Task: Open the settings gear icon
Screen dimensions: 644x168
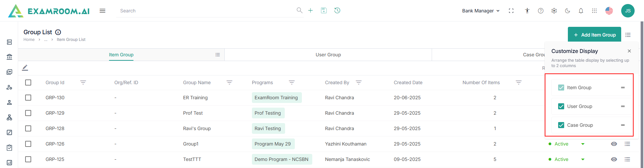Action: pos(554,11)
